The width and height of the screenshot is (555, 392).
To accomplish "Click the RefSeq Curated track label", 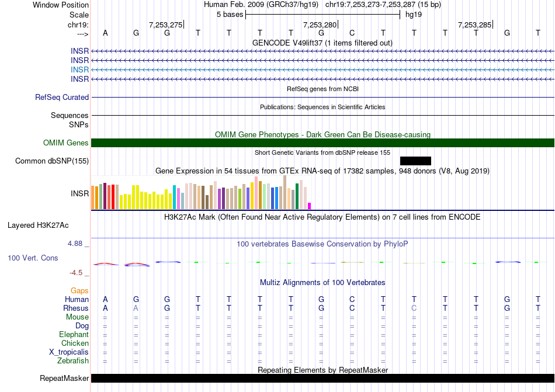I will click(x=62, y=98).
